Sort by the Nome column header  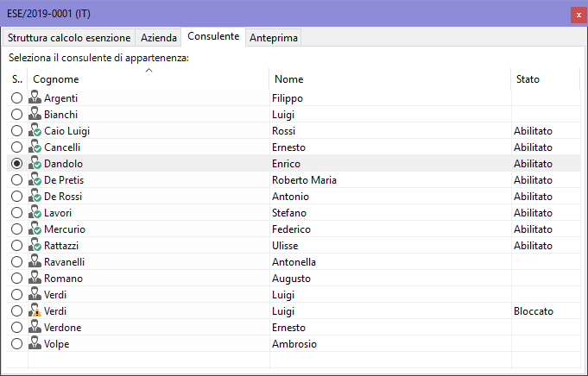coord(389,79)
